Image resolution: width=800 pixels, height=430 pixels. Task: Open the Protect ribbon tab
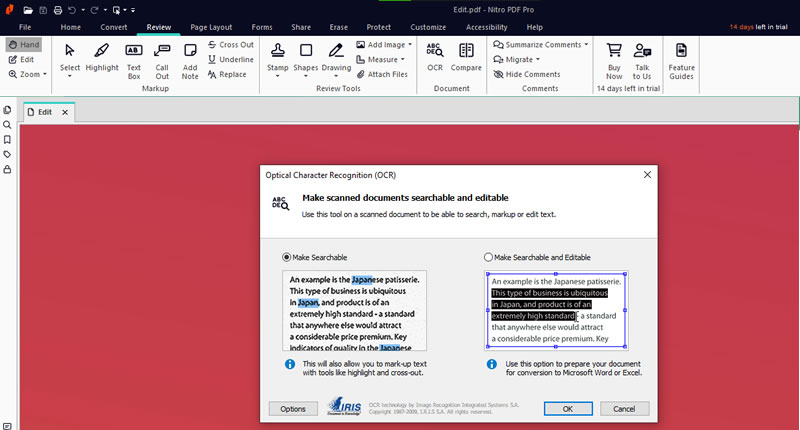point(379,27)
